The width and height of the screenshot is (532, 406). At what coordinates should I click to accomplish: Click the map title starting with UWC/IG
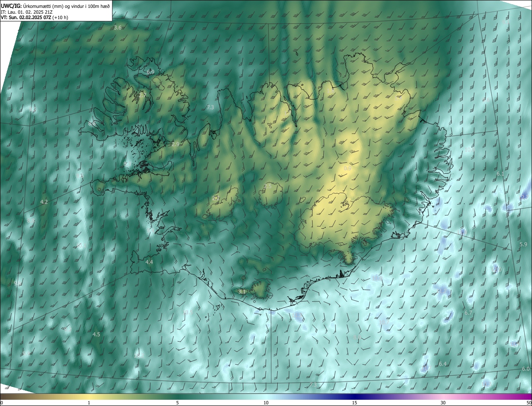[x=55, y=6]
